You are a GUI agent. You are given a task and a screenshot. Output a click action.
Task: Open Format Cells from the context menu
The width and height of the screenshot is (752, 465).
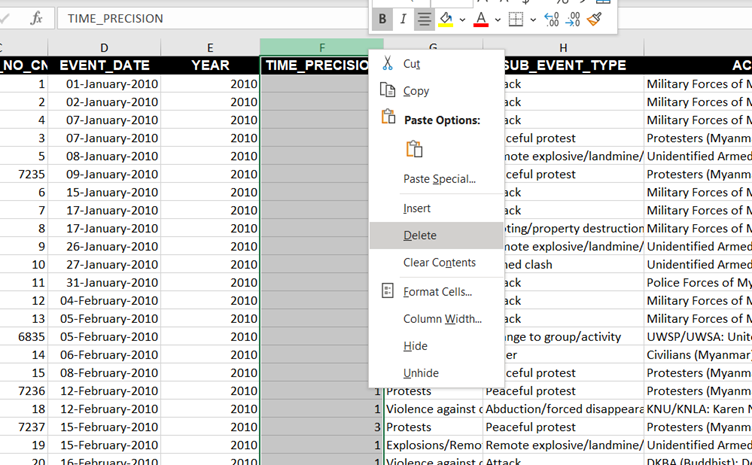point(437,291)
